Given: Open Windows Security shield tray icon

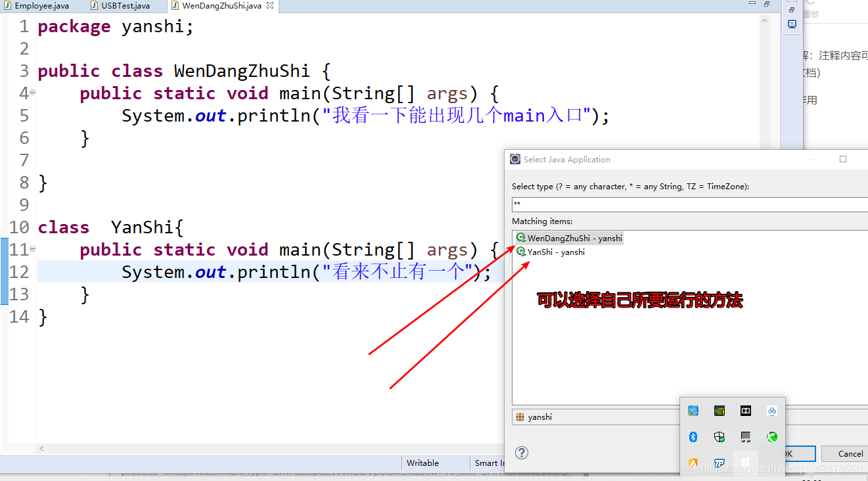Looking at the screenshot, I should click(720, 437).
